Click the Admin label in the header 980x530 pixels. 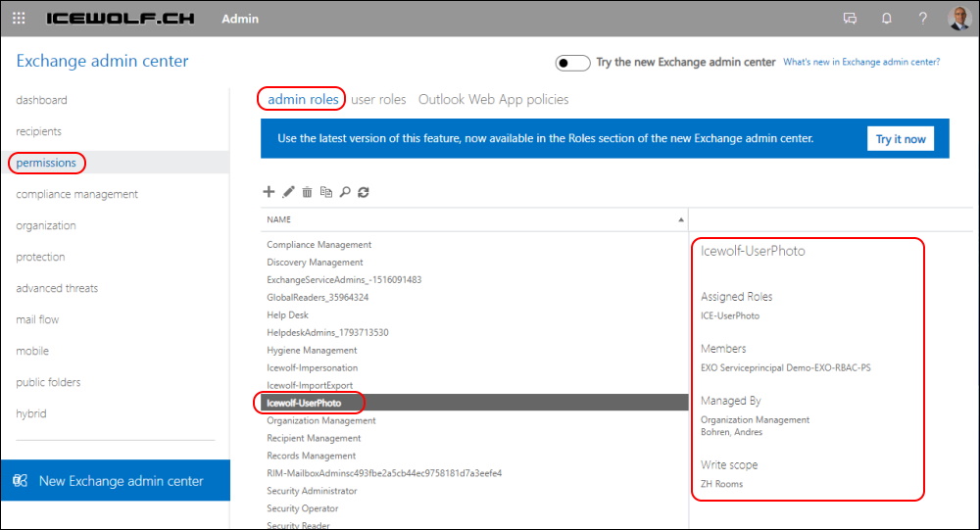[240, 19]
